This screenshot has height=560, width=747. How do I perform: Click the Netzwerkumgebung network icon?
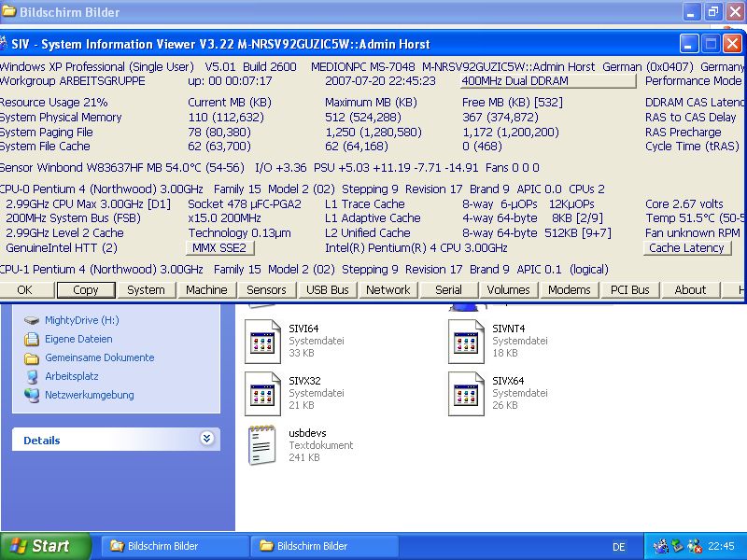pyautogui.click(x=32, y=395)
